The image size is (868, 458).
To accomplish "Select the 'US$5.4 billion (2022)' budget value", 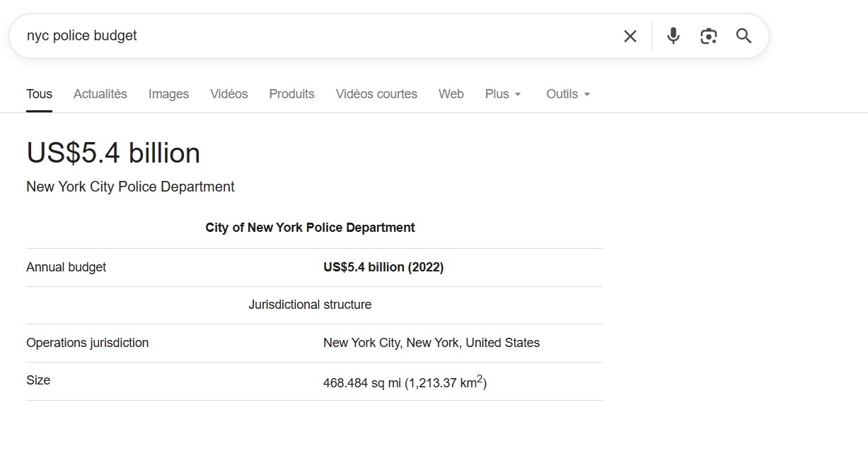I will click(383, 267).
